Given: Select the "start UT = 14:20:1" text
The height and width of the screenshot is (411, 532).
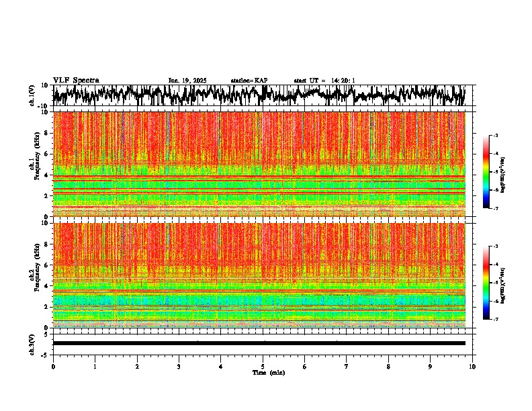Looking at the screenshot, I should (324, 81).
